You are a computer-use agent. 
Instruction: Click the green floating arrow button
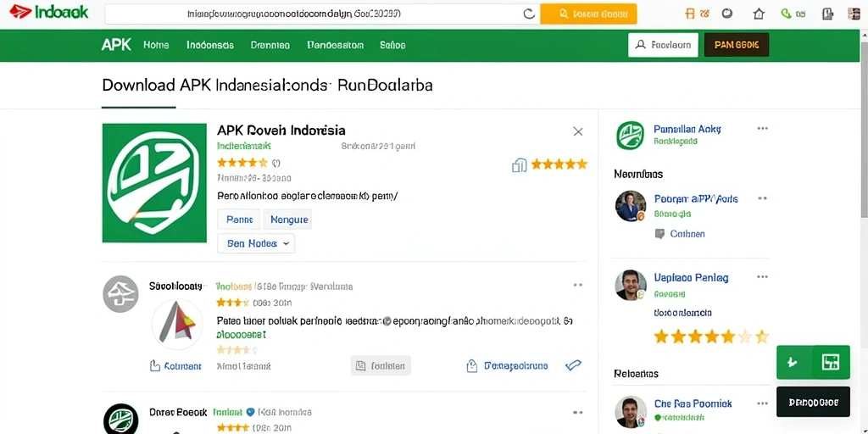pyautogui.click(x=794, y=363)
